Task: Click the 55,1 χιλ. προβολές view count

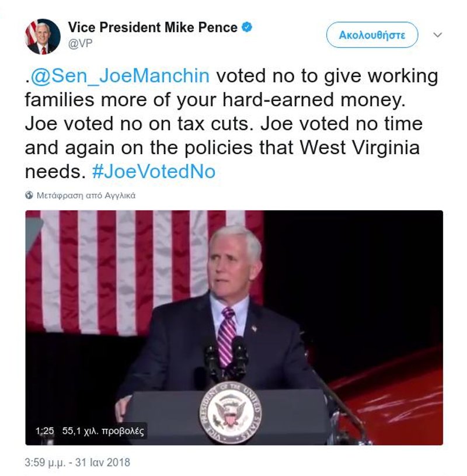Action: click(103, 431)
